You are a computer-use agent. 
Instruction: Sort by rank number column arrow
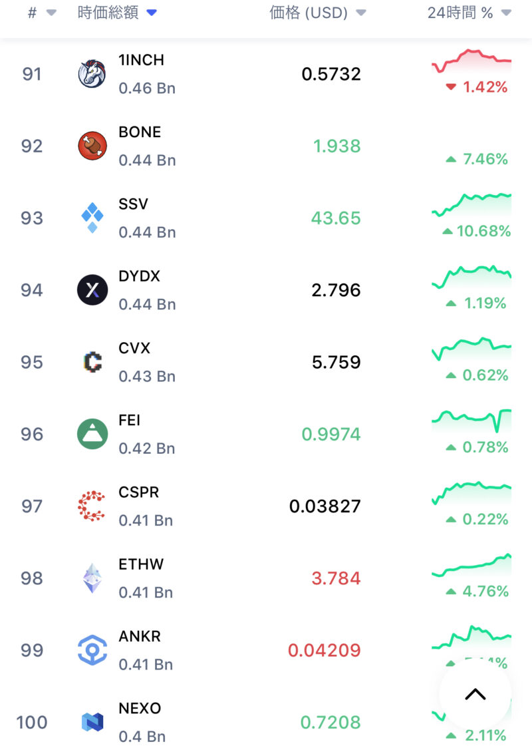click(x=51, y=13)
